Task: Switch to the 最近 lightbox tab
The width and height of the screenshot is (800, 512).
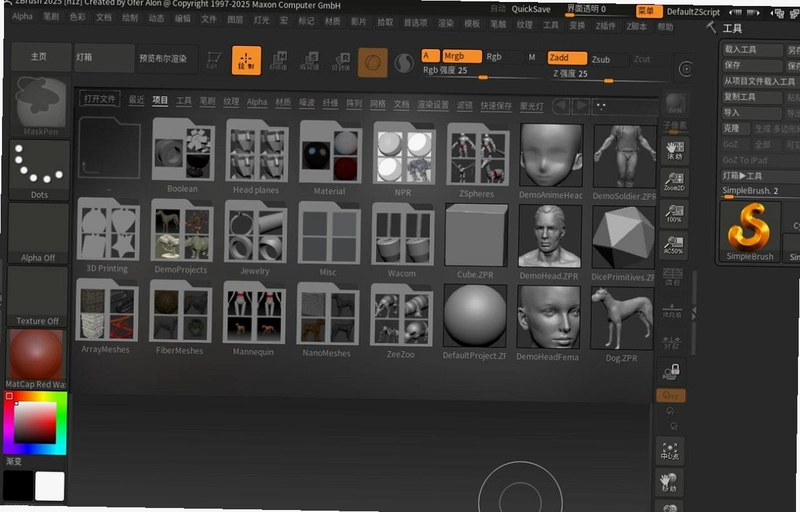Action: 136,99
